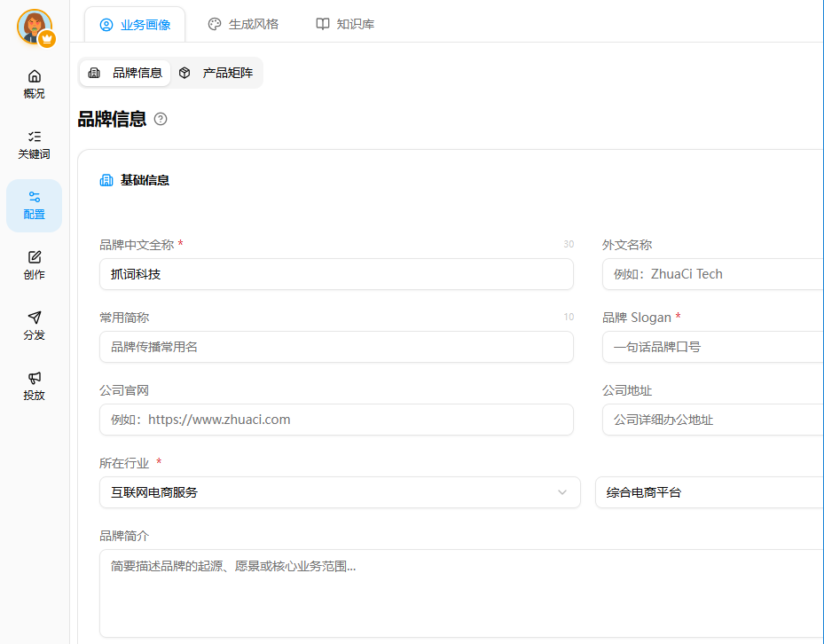Screen dimensions: 824x644
Task: Click the 品牌中文全称 field containing 抓词科技
Action: point(336,274)
